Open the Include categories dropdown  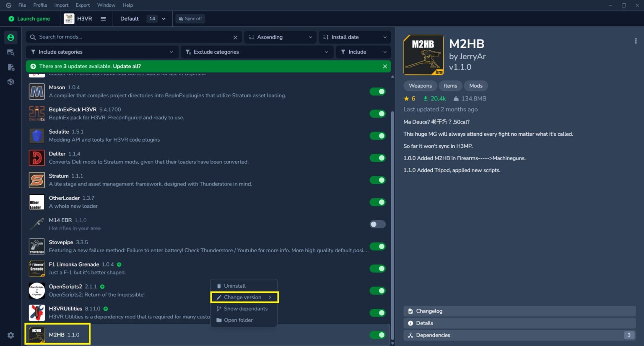tap(102, 52)
